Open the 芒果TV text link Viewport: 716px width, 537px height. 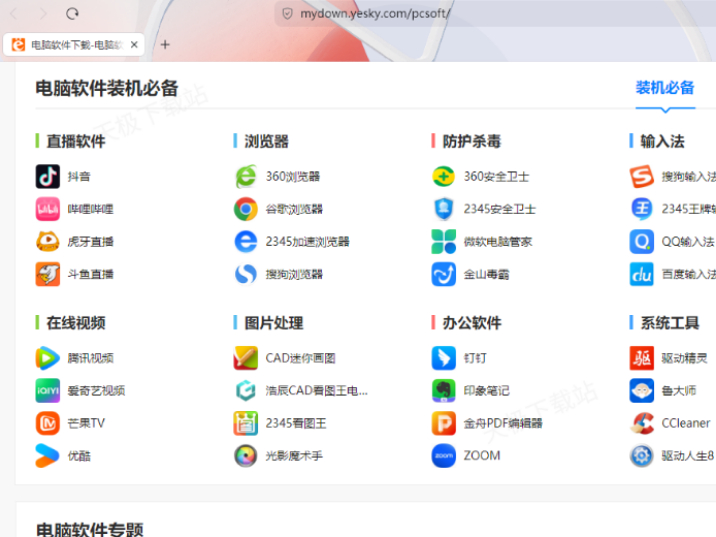[86, 423]
